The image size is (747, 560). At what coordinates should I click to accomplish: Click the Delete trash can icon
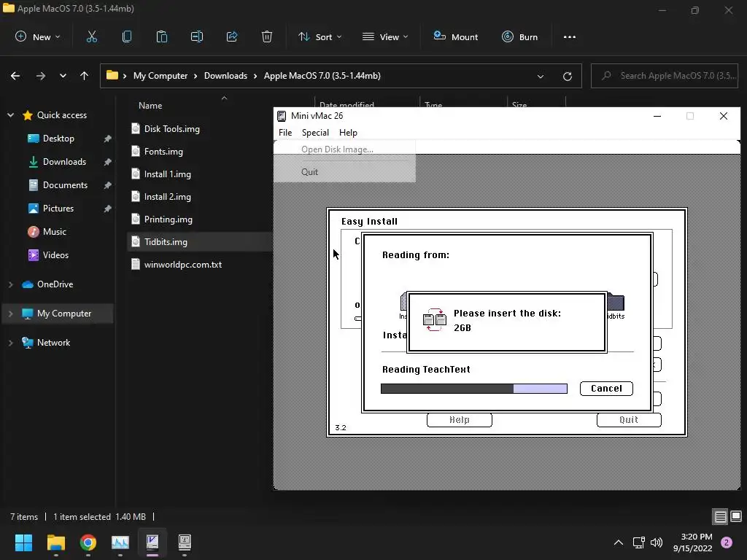click(x=267, y=36)
